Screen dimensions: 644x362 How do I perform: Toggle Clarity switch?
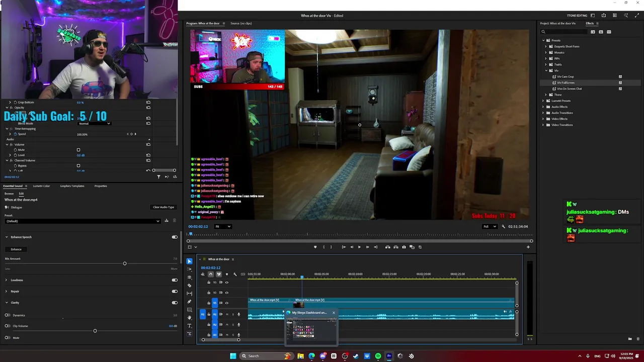point(175,303)
